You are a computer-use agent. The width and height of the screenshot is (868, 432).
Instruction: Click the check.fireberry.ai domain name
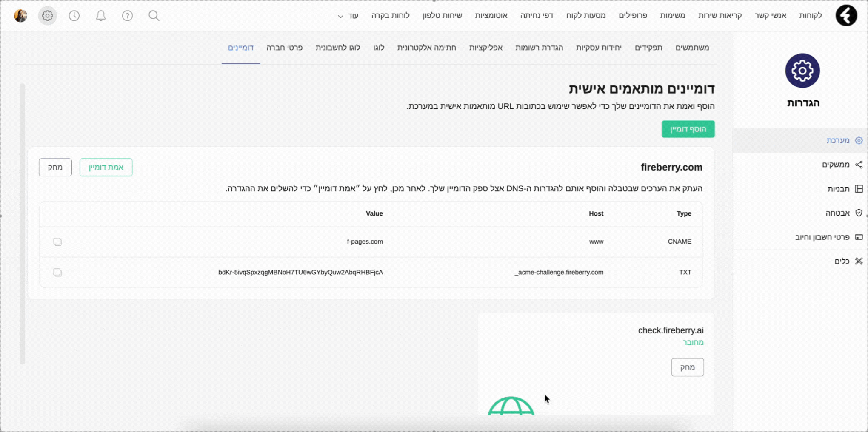671,330
